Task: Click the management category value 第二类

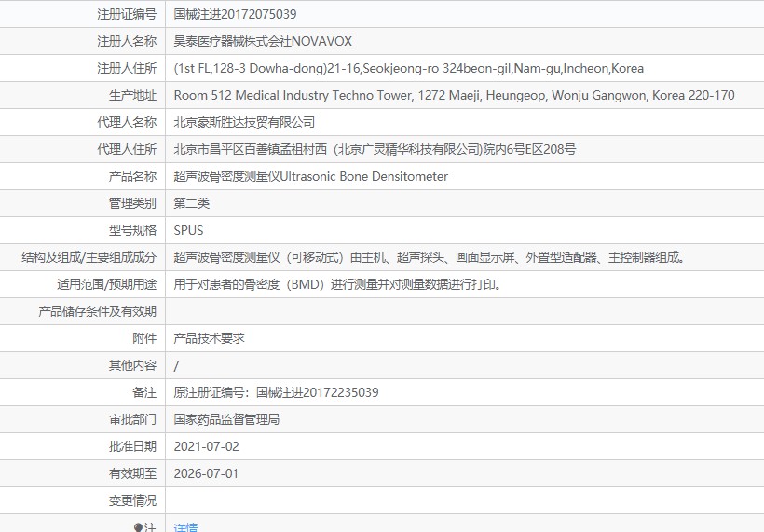Action: tap(192, 203)
